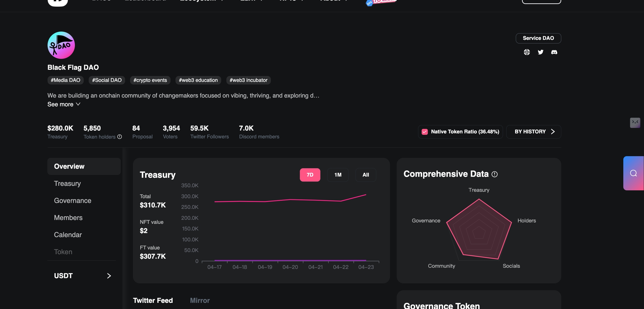
Task: Uncheck the Native Token Ratio checkbox
Action: pos(425,132)
